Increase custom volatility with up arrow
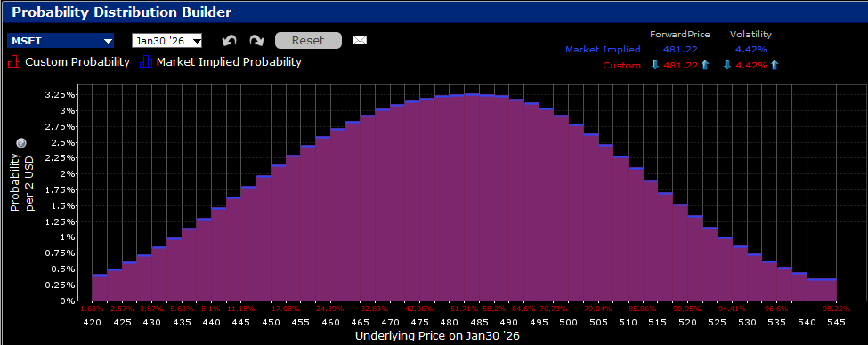The image size is (868, 345). tap(774, 65)
